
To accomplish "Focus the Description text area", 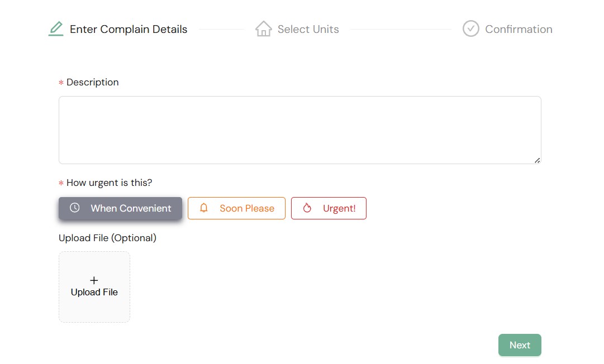I will tap(299, 130).
